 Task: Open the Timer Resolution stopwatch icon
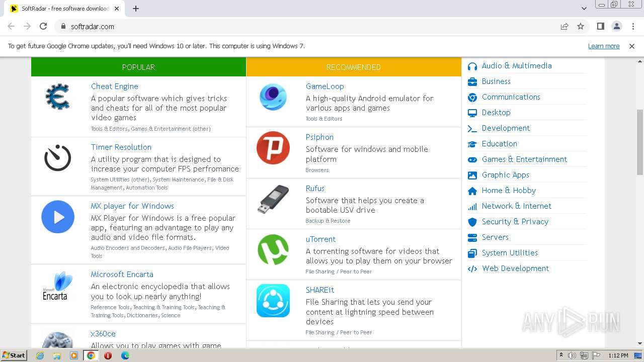click(57, 158)
